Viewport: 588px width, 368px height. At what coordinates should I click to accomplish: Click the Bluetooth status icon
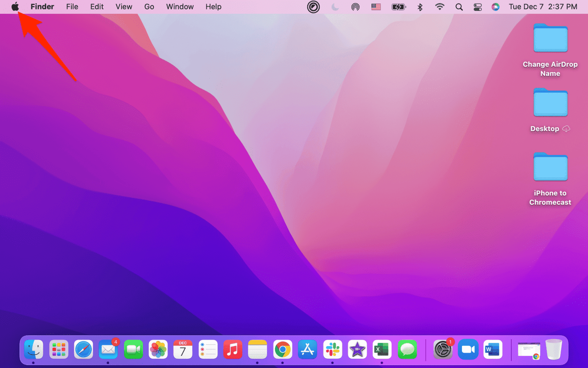coord(420,7)
